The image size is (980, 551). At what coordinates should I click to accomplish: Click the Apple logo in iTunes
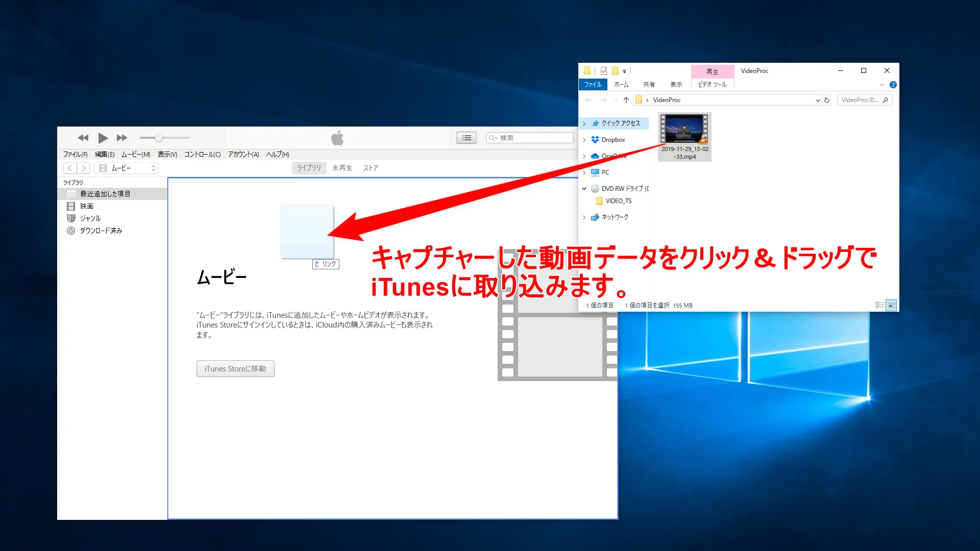[337, 138]
